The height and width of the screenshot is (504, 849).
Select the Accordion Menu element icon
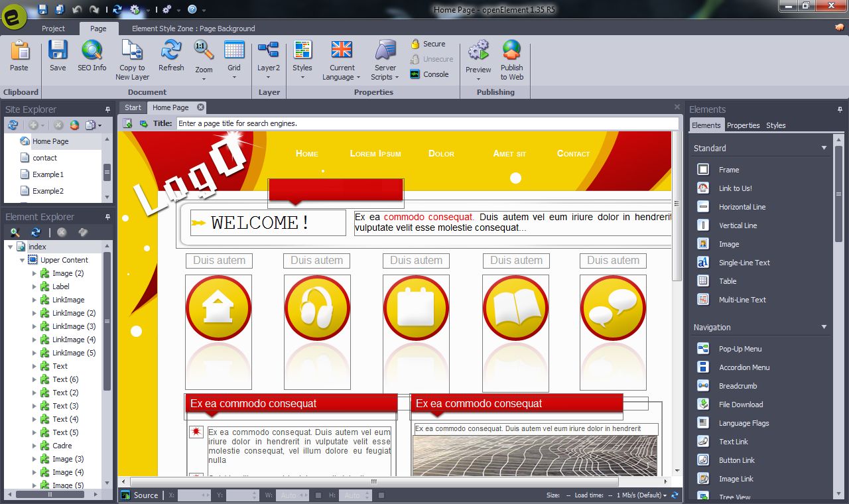click(703, 367)
